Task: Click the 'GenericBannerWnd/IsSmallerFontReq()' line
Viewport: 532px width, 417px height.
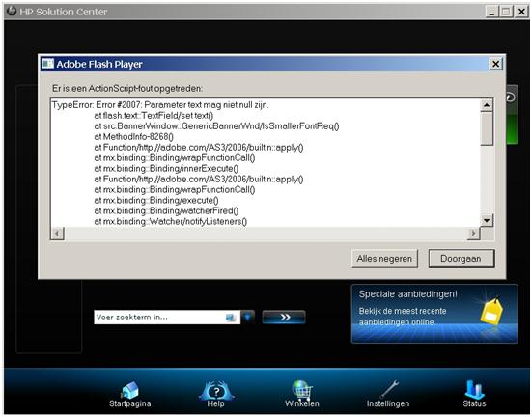Action: 216,126
